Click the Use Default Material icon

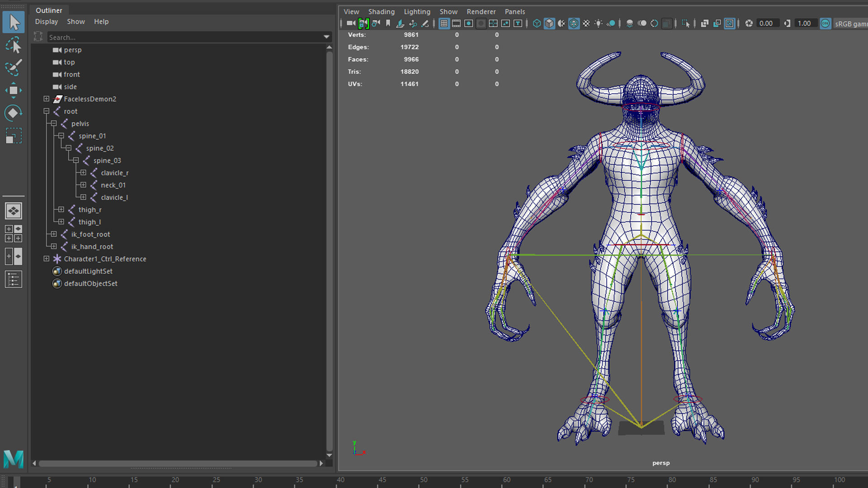point(561,23)
